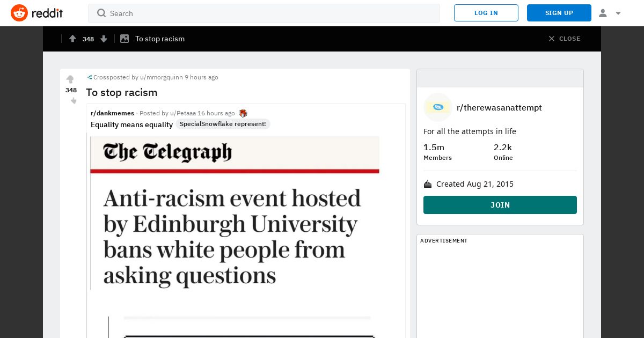Open The Telegraph headline image
The image size is (644, 338).
(235, 212)
